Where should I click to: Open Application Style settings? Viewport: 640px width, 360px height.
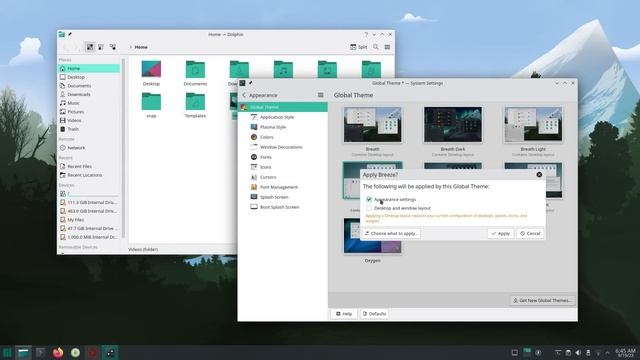(282, 117)
